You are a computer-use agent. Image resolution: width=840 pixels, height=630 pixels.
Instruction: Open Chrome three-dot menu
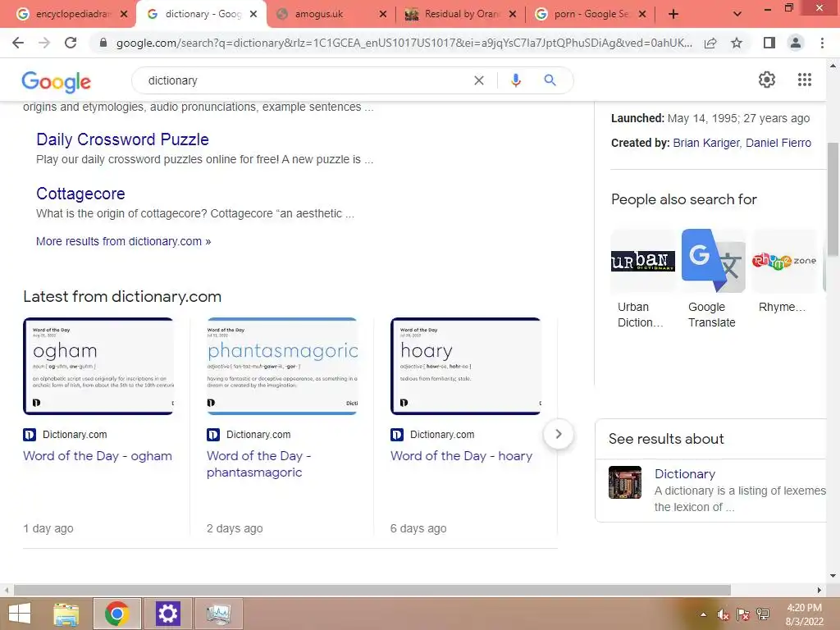point(822,43)
